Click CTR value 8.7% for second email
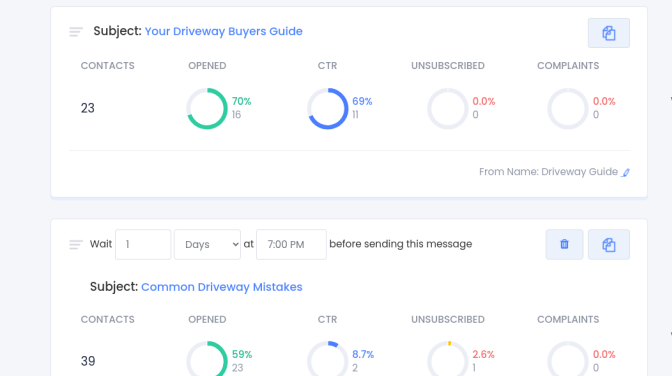Screen dimensions: 672x376 363,355
